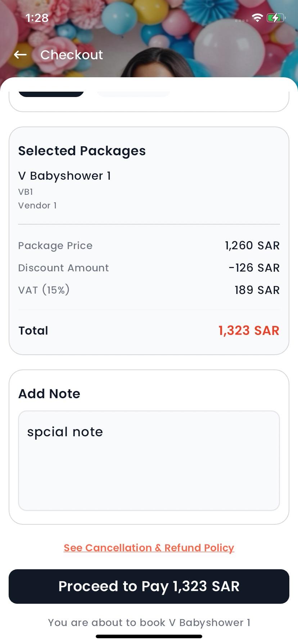
Task: Tap the Checkout header title
Action: (72, 55)
